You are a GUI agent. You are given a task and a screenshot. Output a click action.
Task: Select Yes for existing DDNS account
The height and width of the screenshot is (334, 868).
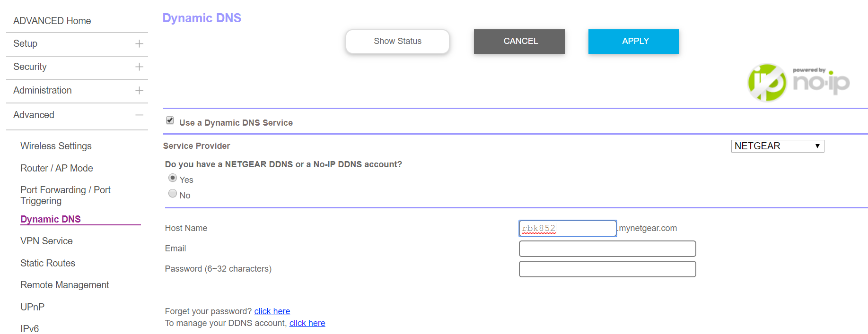click(173, 178)
